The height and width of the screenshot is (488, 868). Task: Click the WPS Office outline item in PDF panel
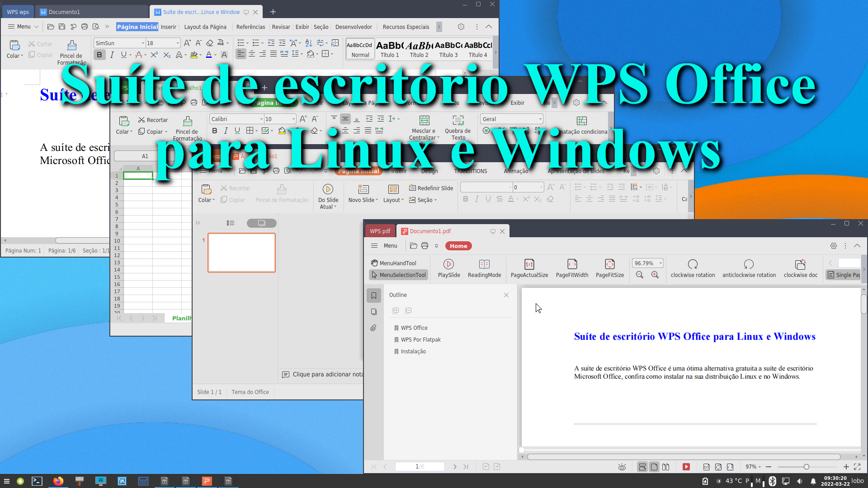tap(414, 327)
